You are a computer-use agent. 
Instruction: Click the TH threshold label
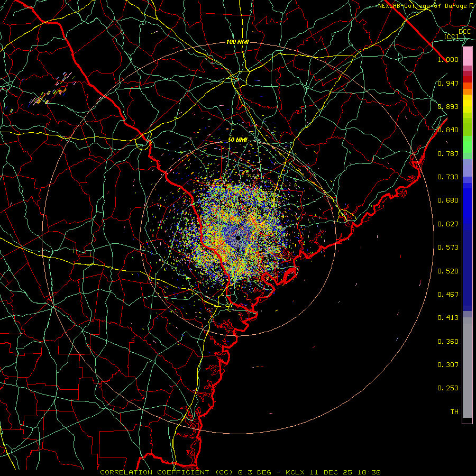(x=454, y=411)
